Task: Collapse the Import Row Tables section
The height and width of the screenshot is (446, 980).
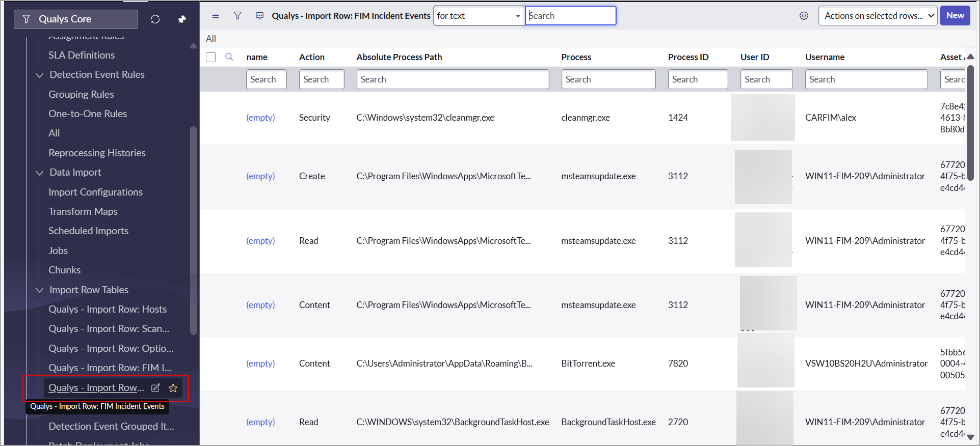Action: [40, 290]
